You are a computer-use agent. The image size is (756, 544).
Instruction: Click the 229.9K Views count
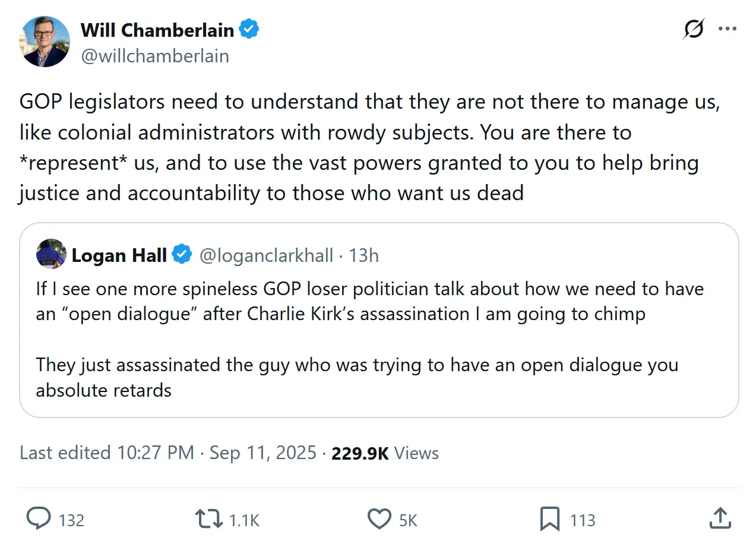coord(385,453)
